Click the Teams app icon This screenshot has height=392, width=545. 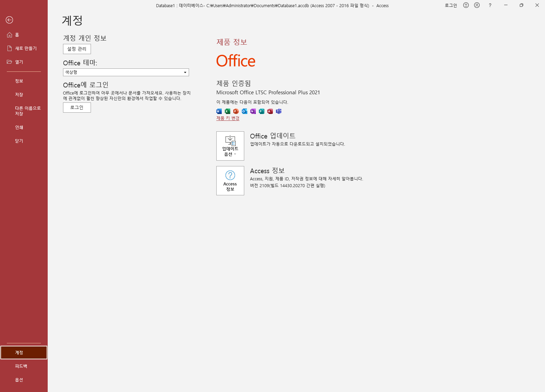pyautogui.click(x=279, y=111)
